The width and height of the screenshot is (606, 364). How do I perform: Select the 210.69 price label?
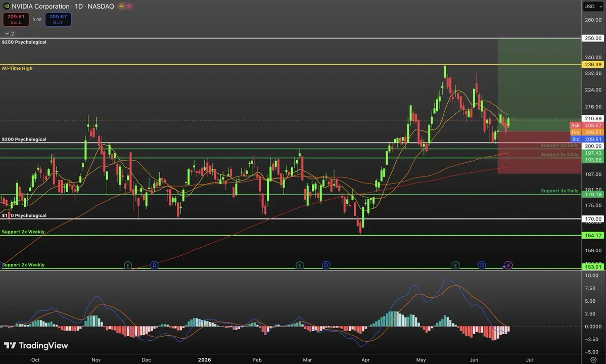click(593, 119)
